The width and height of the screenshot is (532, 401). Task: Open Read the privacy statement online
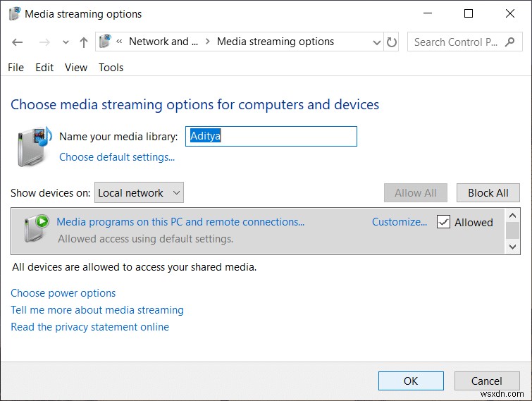(x=90, y=327)
